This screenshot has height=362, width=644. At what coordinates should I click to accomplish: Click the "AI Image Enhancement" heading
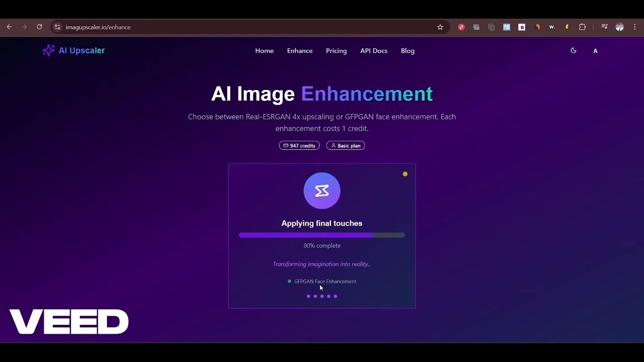click(x=322, y=94)
